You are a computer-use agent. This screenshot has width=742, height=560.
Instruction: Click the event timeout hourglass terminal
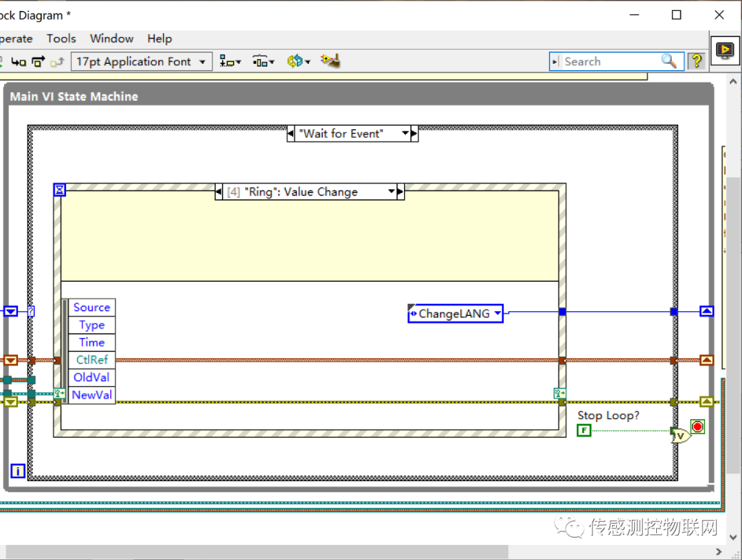pos(60,190)
